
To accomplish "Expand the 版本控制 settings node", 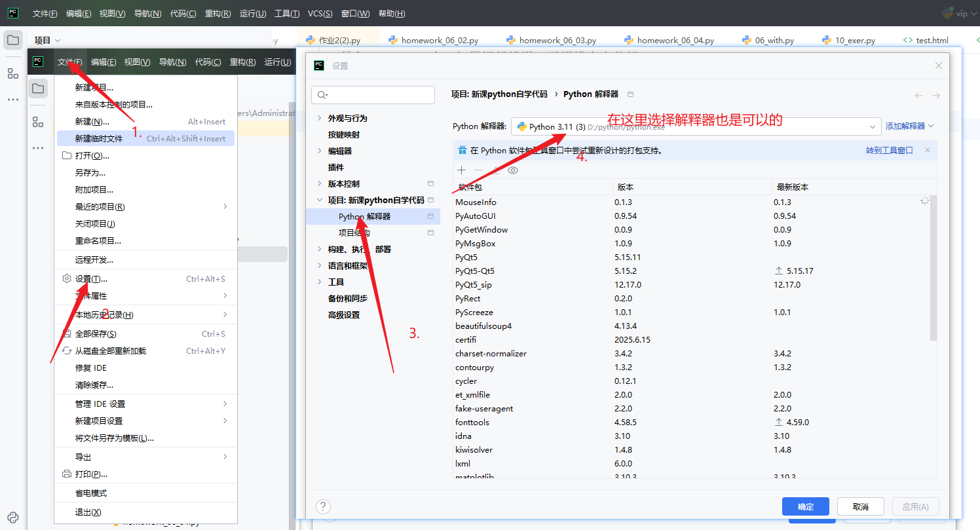I will (x=320, y=183).
